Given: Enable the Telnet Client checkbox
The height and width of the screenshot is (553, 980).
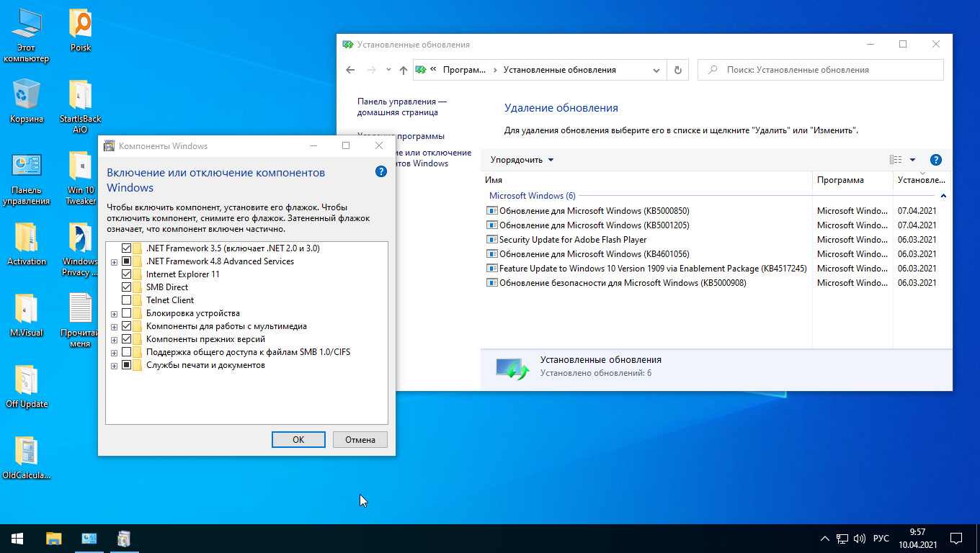Looking at the screenshot, I should click(127, 300).
